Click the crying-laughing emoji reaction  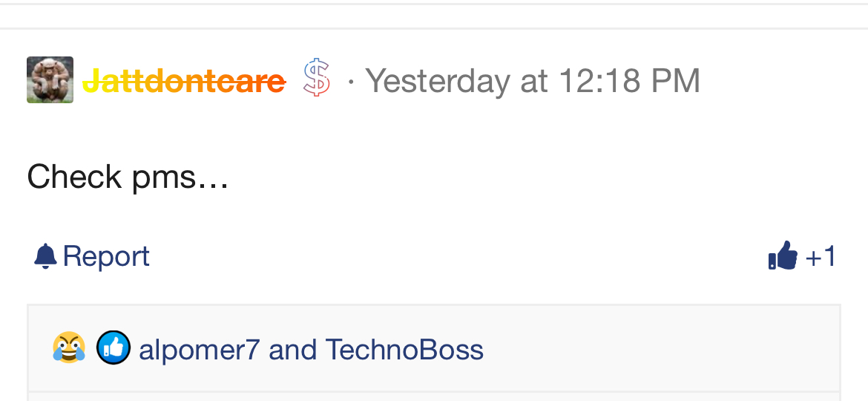click(69, 348)
